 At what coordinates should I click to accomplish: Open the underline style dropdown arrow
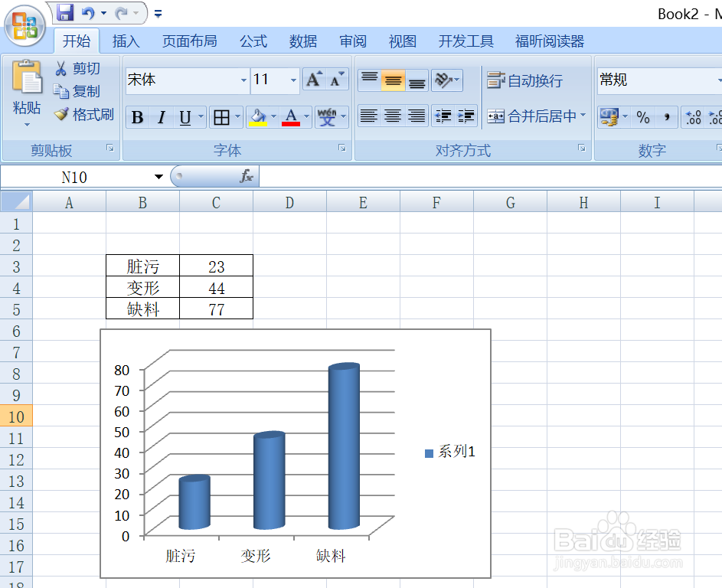click(201, 117)
